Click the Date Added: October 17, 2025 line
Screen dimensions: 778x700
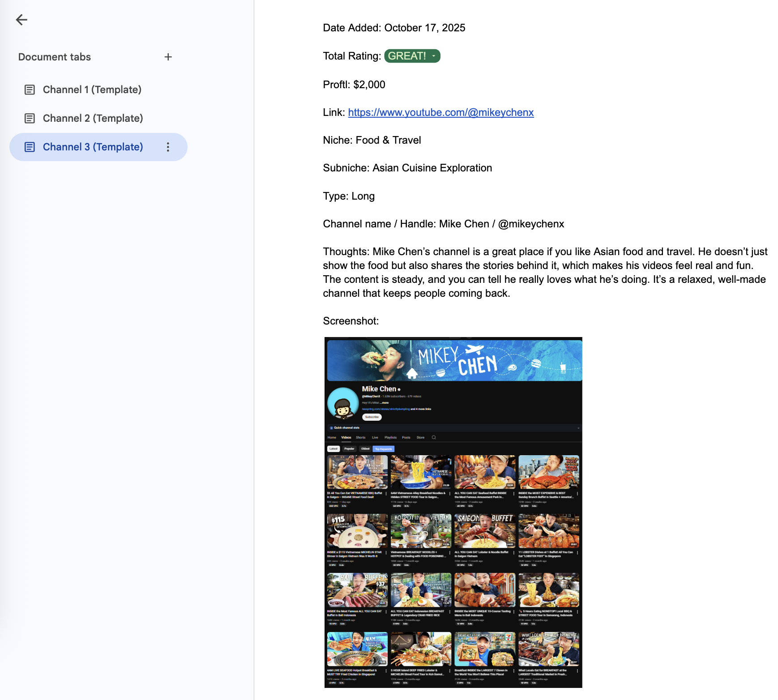(394, 28)
